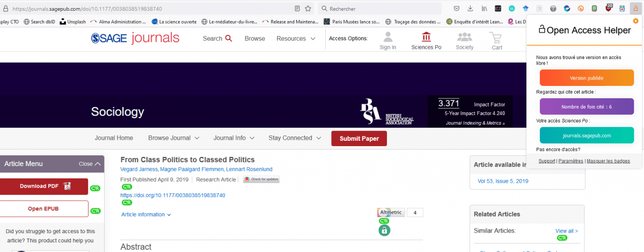The height and width of the screenshot is (252, 644).
Task: Open the extension settings gear icon
Action: pos(635,21)
